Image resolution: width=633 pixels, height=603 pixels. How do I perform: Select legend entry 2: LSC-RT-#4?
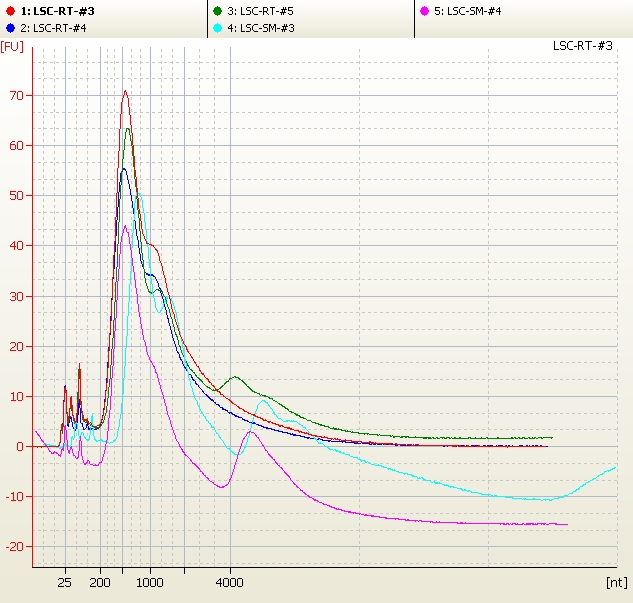(46, 28)
